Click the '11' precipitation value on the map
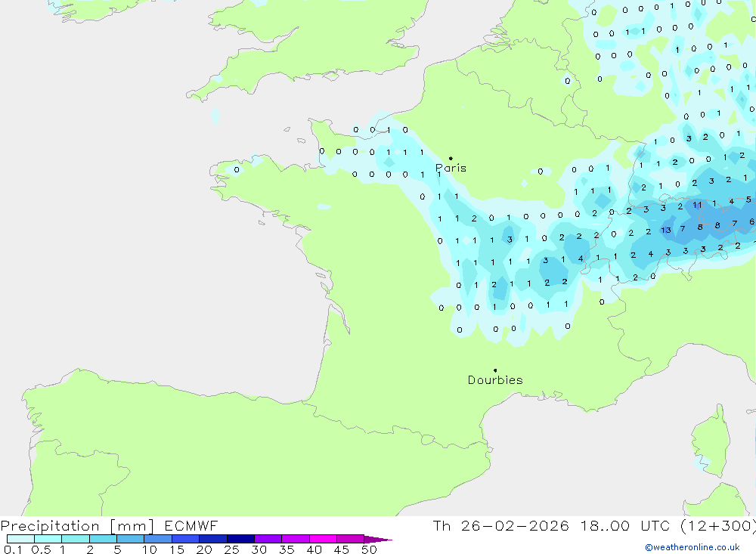Image resolution: width=756 pixels, height=554 pixels. point(697,205)
